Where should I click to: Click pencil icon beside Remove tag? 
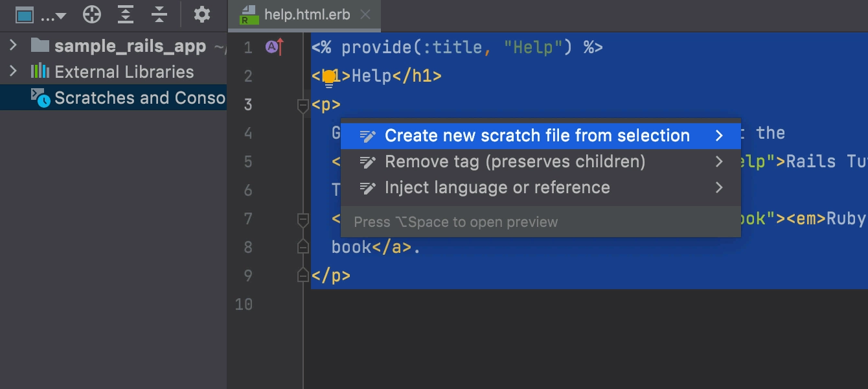pyautogui.click(x=368, y=161)
